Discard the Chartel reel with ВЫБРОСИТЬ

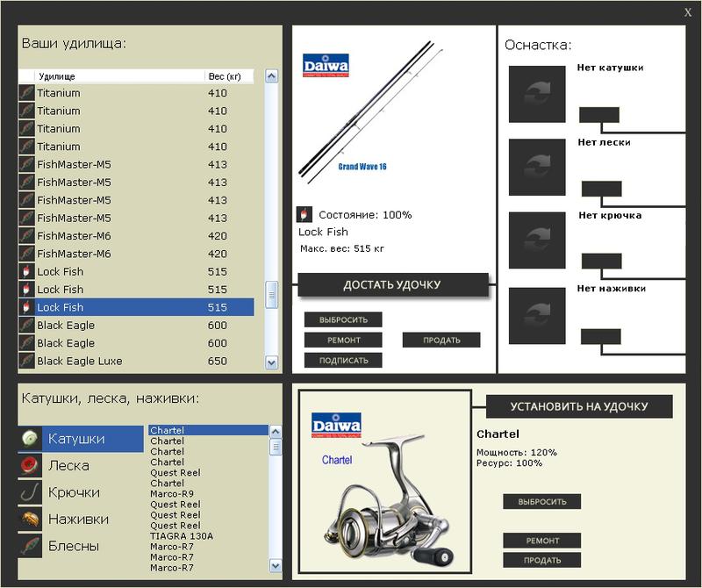(542, 502)
